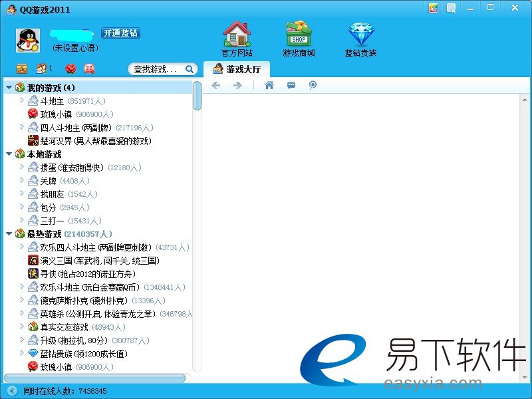Collapse the 最热游戏 tree group
Image resolution: width=532 pixels, height=399 pixels.
[x=9, y=234]
